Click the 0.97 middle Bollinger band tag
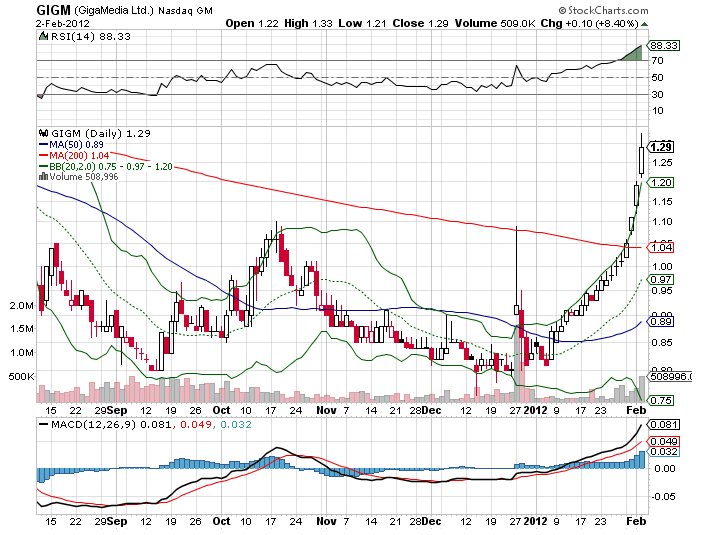Screen dimensions: 714x535 tap(661, 280)
